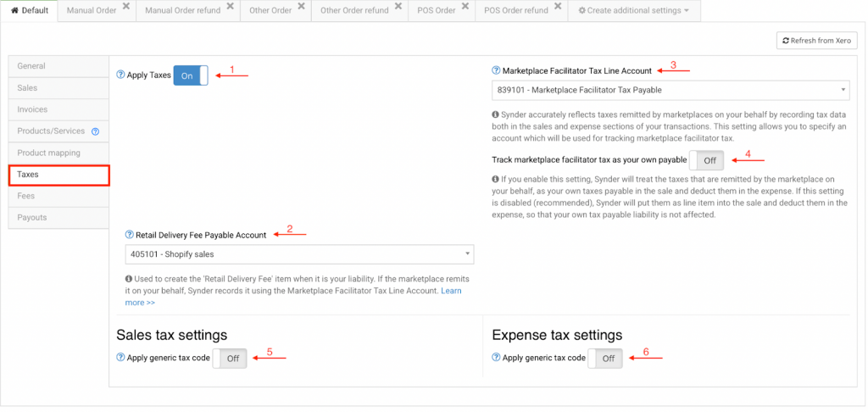868x412 pixels.
Task: Click help icon for Marketplace Facilitator Tax Line Account
Action: tap(496, 70)
